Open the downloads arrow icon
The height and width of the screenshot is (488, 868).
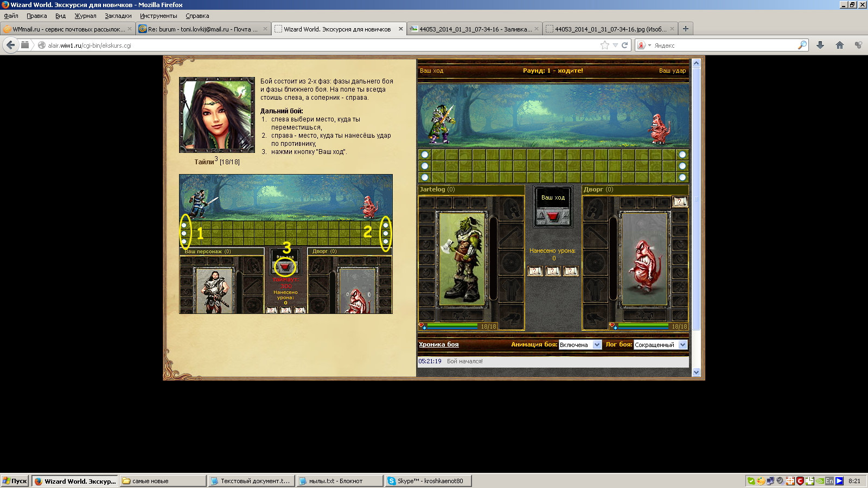(x=820, y=45)
